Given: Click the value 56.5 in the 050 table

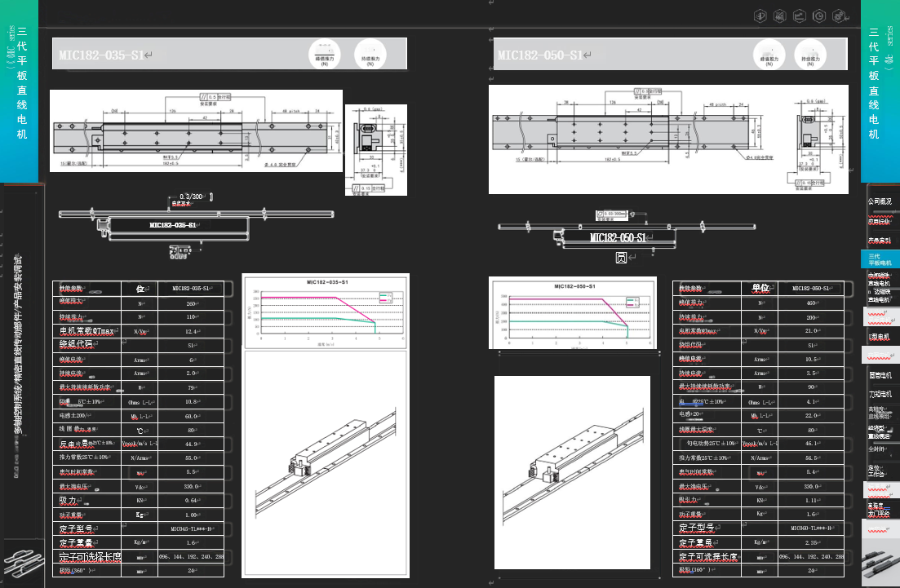Looking at the screenshot, I should coord(811,458).
